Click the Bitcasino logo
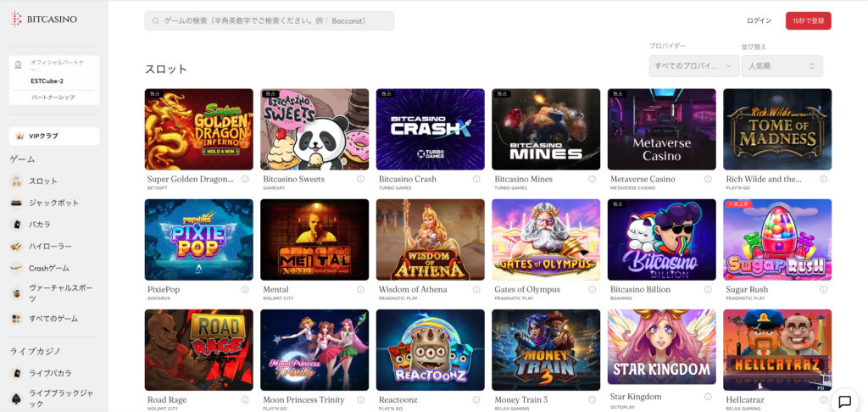The width and height of the screenshot is (868, 412). click(44, 19)
